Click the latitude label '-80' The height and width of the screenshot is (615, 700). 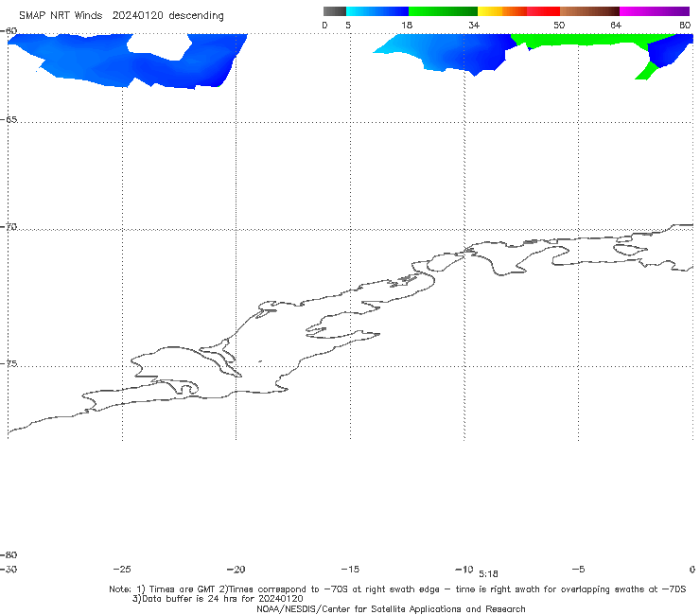click(9, 554)
